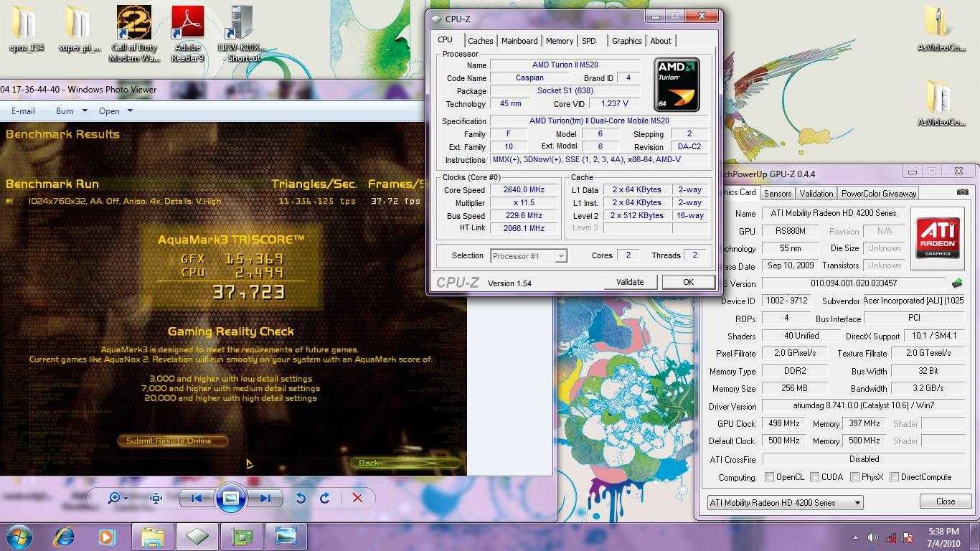Delete the photo with the red X
This screenshot has width=980, height=551.
[357, 498]
